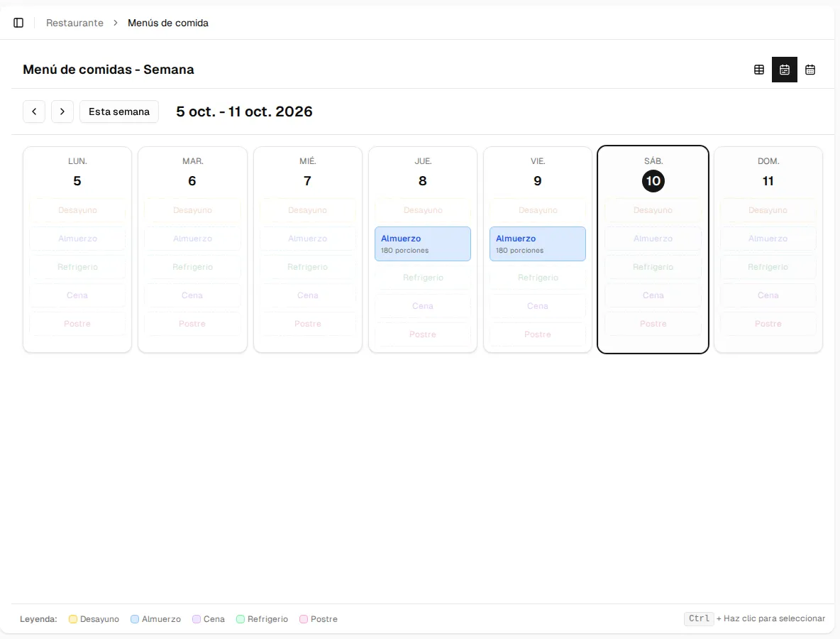Add Refrigerio on Wednesday 7

click(307, 267)
